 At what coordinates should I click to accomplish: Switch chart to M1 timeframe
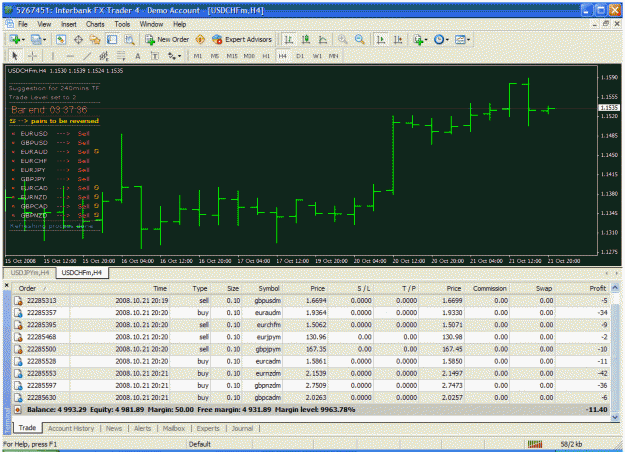pos(198,56)
